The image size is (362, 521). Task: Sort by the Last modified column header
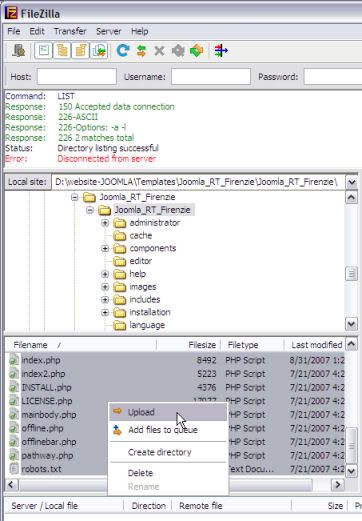(315, 345)
